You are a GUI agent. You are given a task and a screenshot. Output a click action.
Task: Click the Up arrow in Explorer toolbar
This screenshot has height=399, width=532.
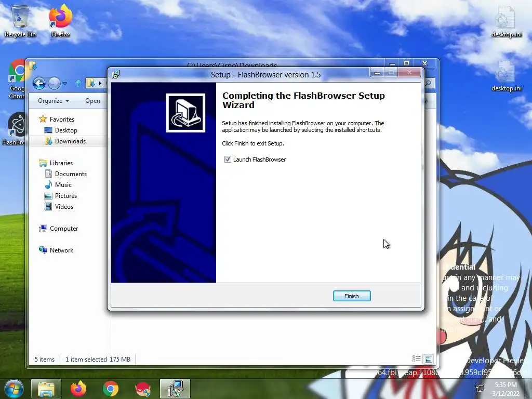click(x=78, y=83)
